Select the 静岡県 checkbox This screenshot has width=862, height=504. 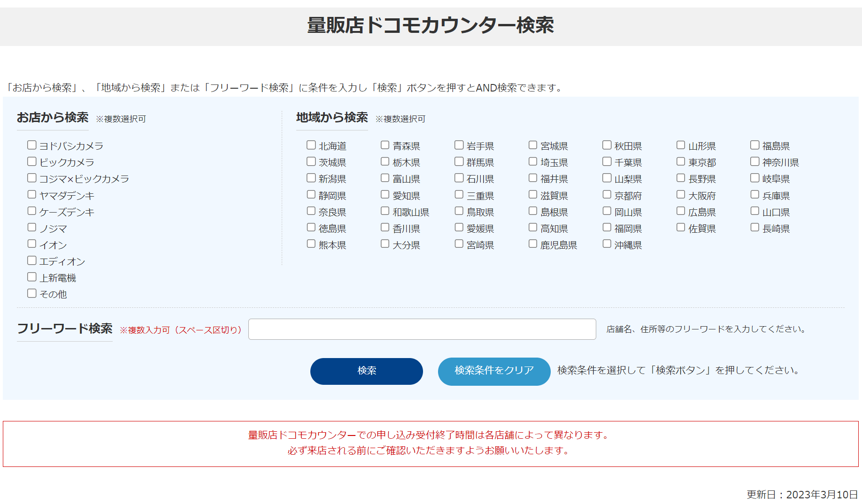click(x=311, y=194)
